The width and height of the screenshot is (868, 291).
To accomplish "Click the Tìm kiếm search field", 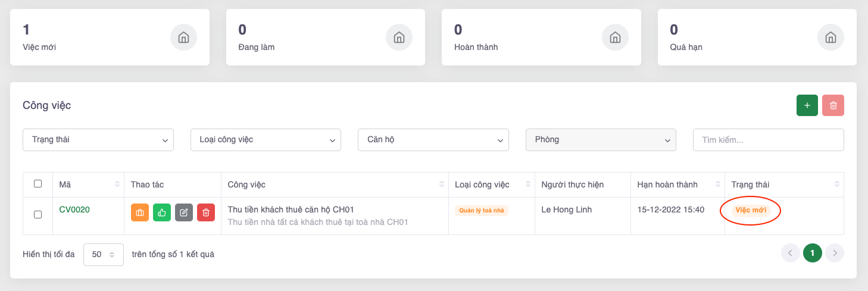I will [768, 140].
